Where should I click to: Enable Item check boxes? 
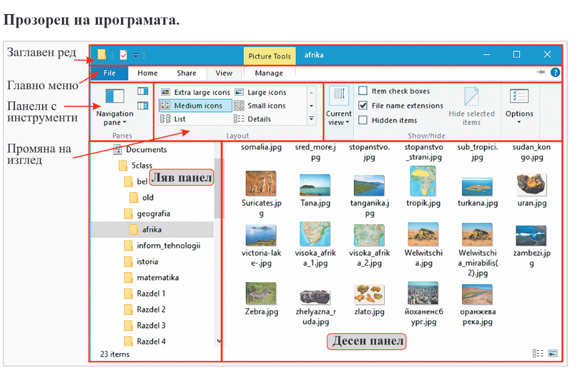tap(363, 91)
